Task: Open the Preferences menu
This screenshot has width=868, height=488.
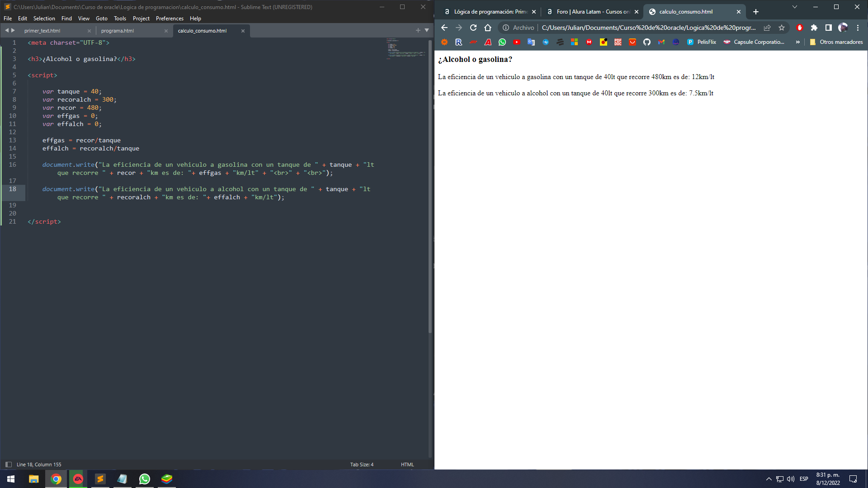Action: tap(170, 19)
